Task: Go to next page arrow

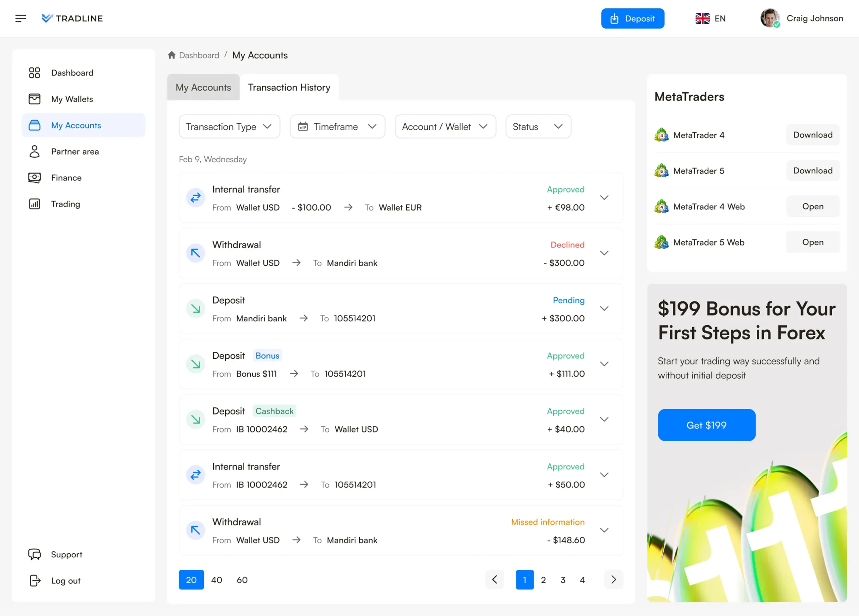Action: coord(614,580)
